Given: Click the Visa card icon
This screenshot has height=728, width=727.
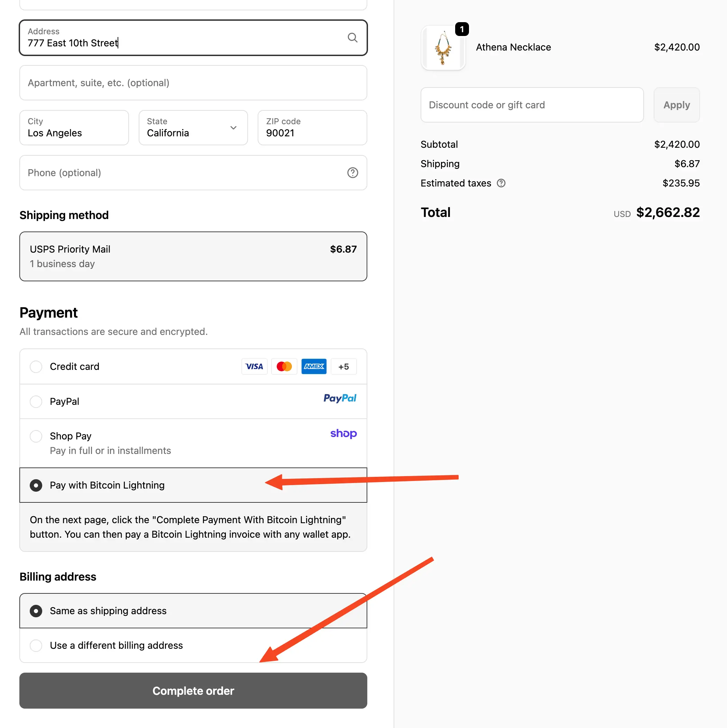Looking at the screenshot, I should 254,366.
